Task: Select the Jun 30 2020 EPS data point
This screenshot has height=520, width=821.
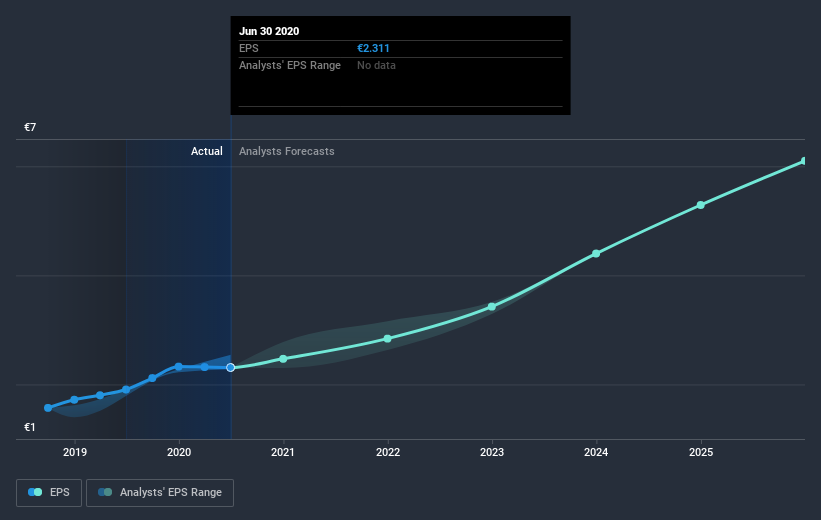Action: [x=230, y=368]
